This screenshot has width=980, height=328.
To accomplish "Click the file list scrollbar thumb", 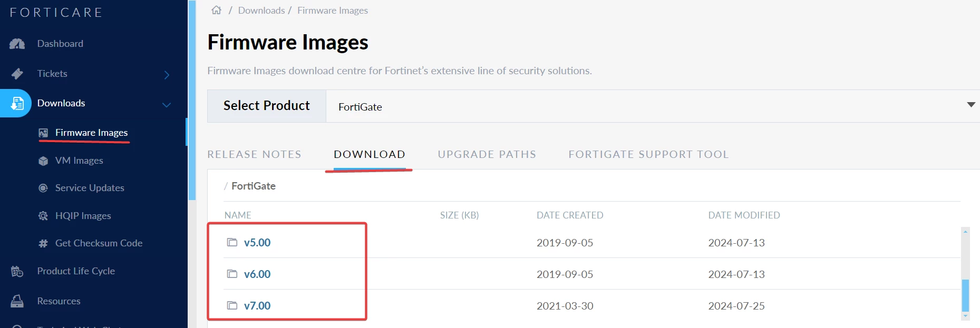I will coord(966,295).
